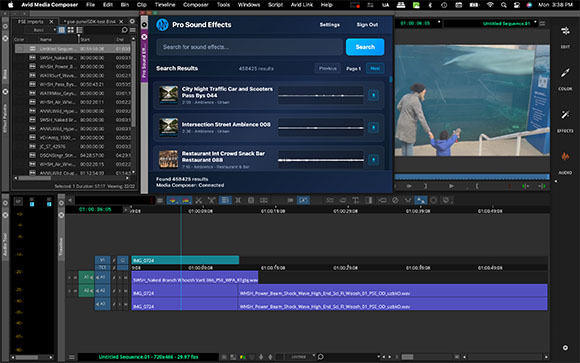Click download arrow for Restaurant Int Crowd result
This screenshot has height=363, width=580.
pyautogui.click(x=374, y=160)
